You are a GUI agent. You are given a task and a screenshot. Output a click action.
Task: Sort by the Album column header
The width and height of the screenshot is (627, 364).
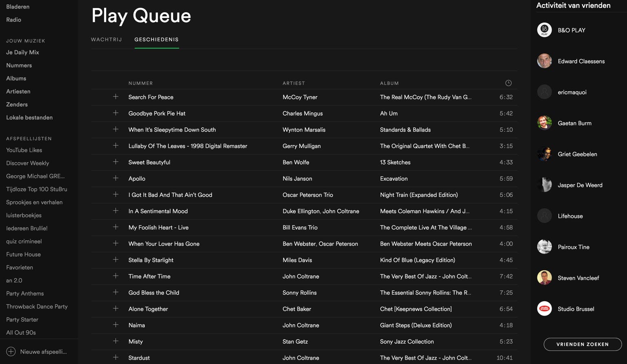[x=390, y=83]
